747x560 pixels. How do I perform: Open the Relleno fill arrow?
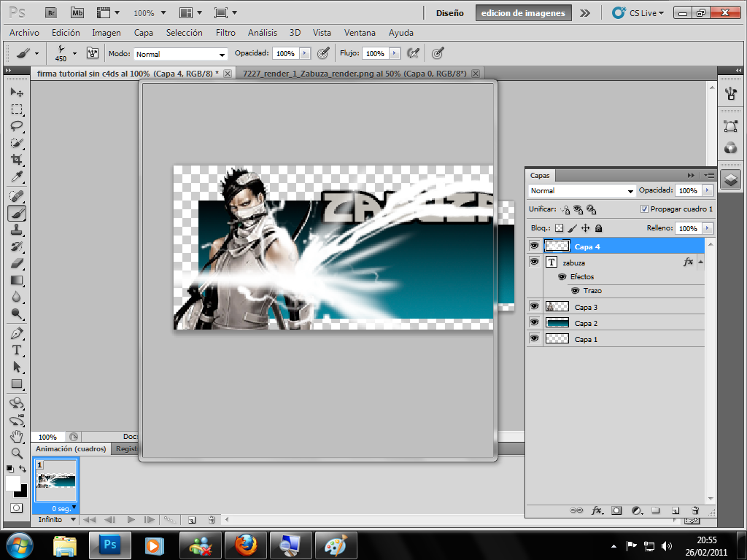click(x=708, y=228)
